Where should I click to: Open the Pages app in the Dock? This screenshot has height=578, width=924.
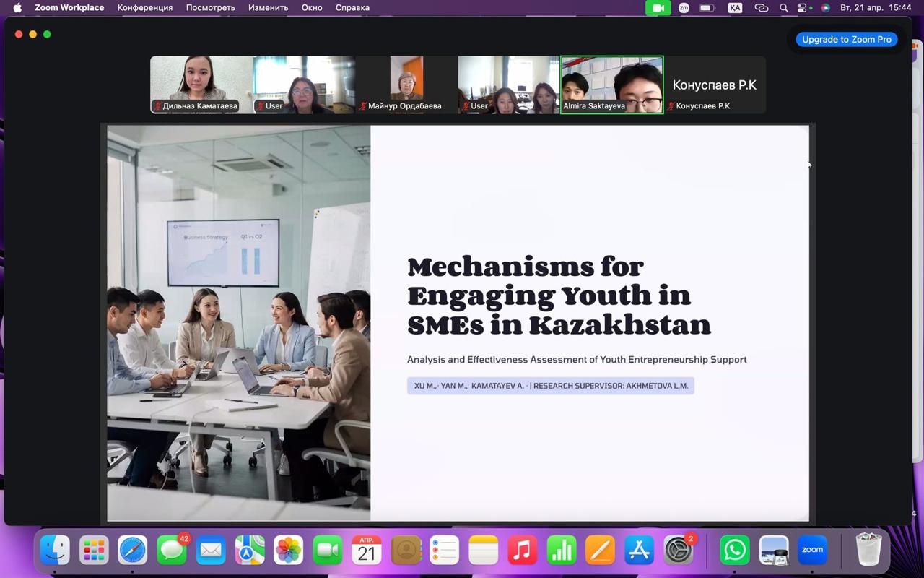coord(600,551)
